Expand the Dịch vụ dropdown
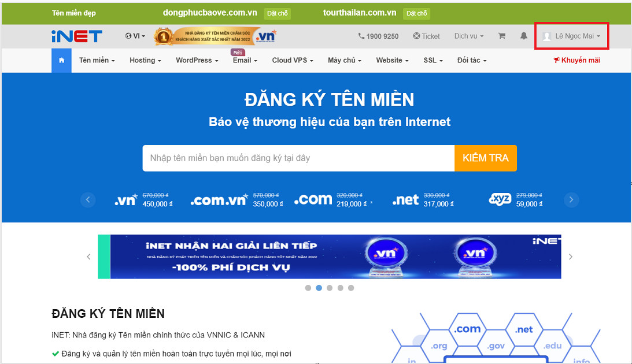This screenshot has height=364, width=632. click(x=469, y=36)
